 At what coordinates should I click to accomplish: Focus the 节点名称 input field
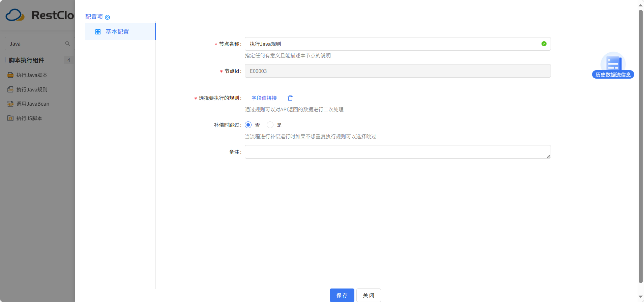click(398, 44)
